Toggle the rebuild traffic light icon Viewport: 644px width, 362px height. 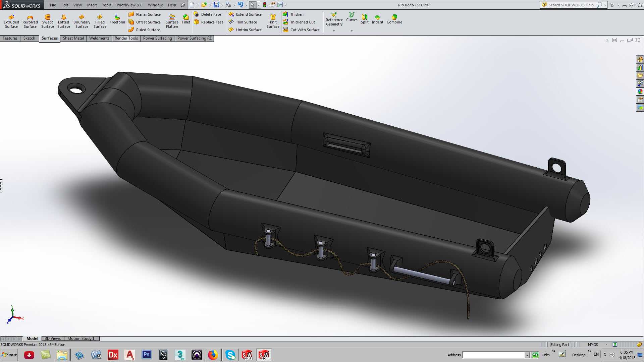click(x=265, y=5)
